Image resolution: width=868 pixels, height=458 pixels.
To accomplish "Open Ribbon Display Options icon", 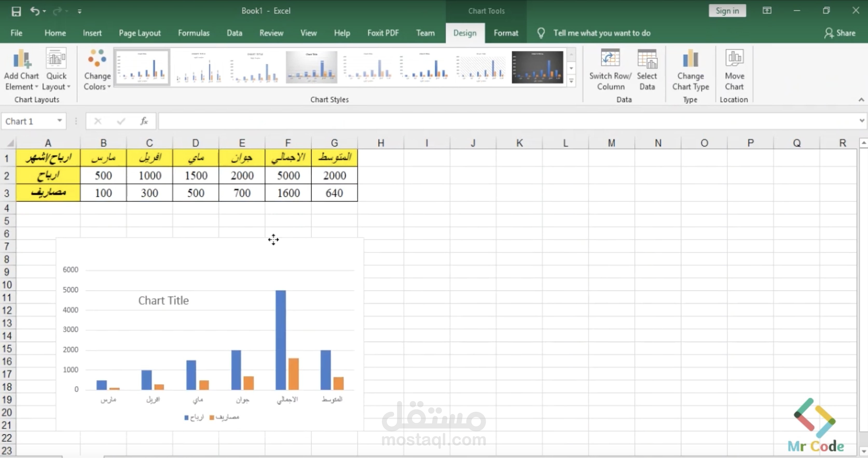I will (x=767, y=11).
